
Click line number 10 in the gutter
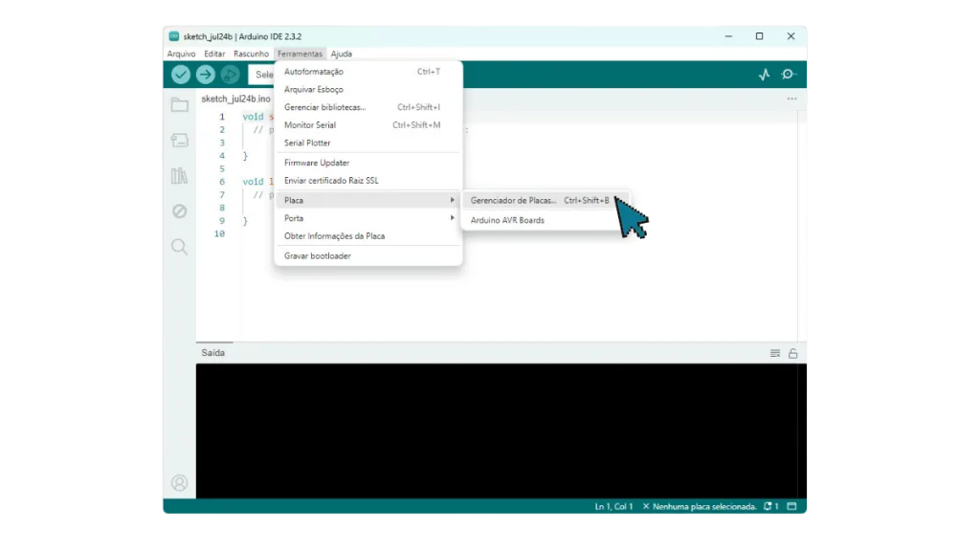click(x=219, y=233)
